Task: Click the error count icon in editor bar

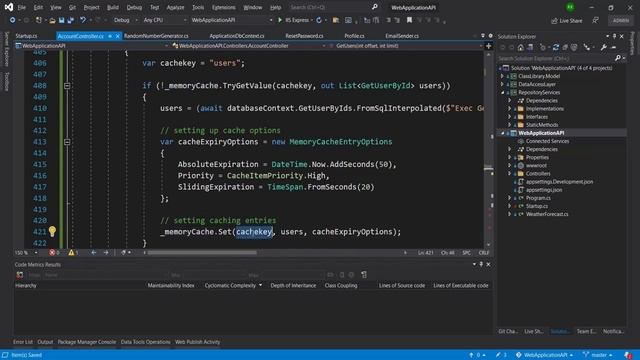Action: [x=52, y=253]
